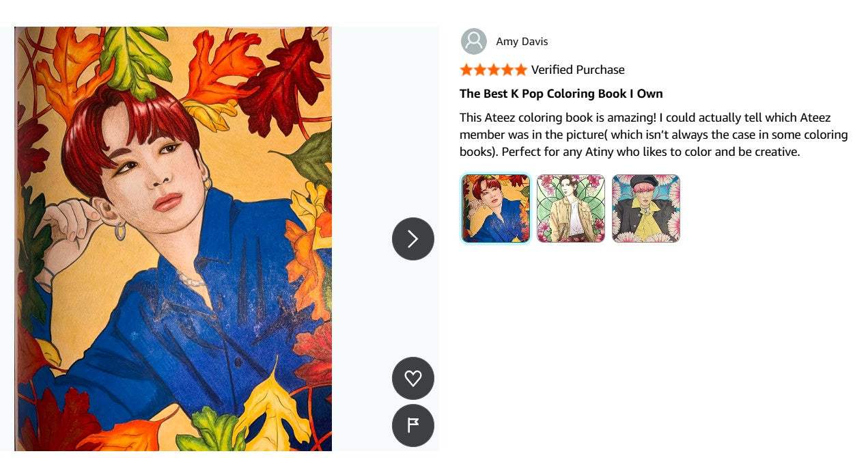Click Amy Davis's profile avatar
The height and width of the screenshot is (458, 868).
(473, 42)
